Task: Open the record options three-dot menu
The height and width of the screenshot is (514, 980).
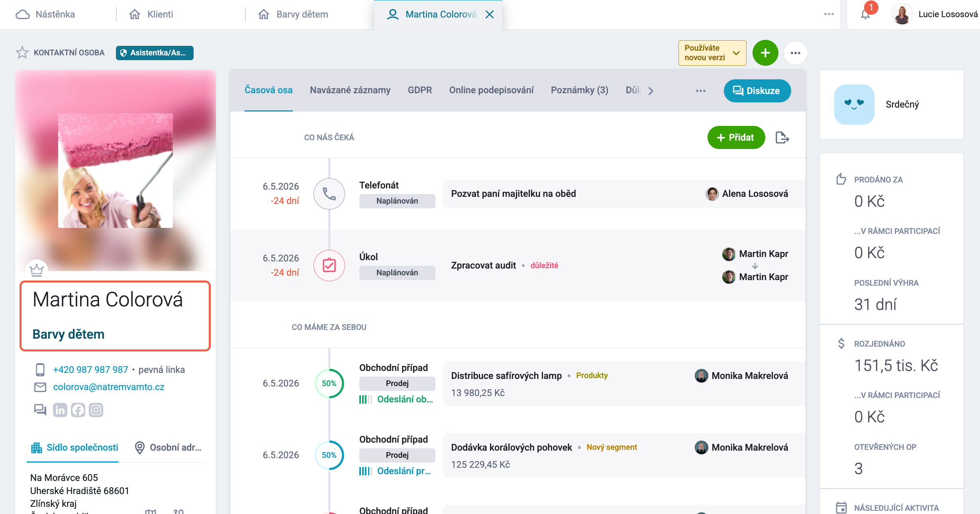Action: 795,53
